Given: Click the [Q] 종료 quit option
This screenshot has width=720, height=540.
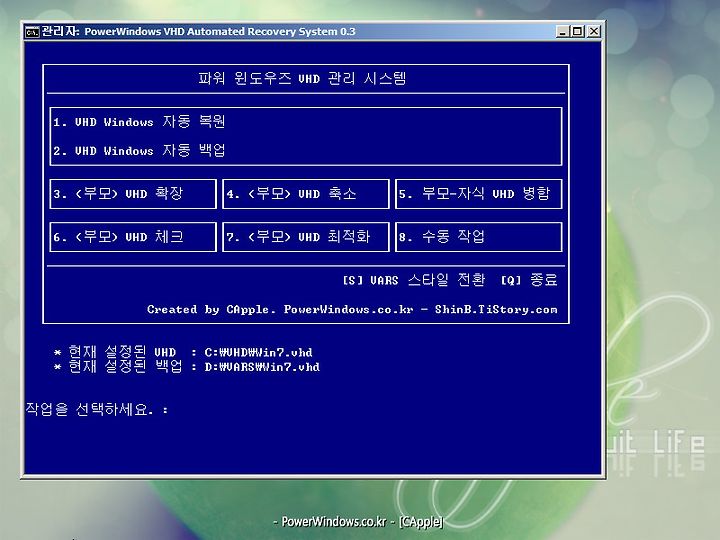Looking at the screenshot, I should click(529, 280).
